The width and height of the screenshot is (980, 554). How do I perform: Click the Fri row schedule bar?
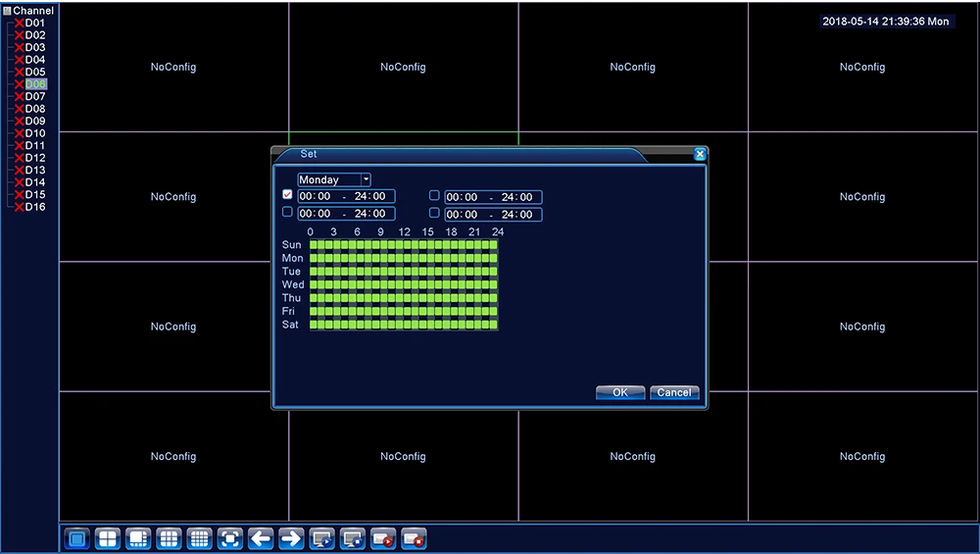[404, 312]
